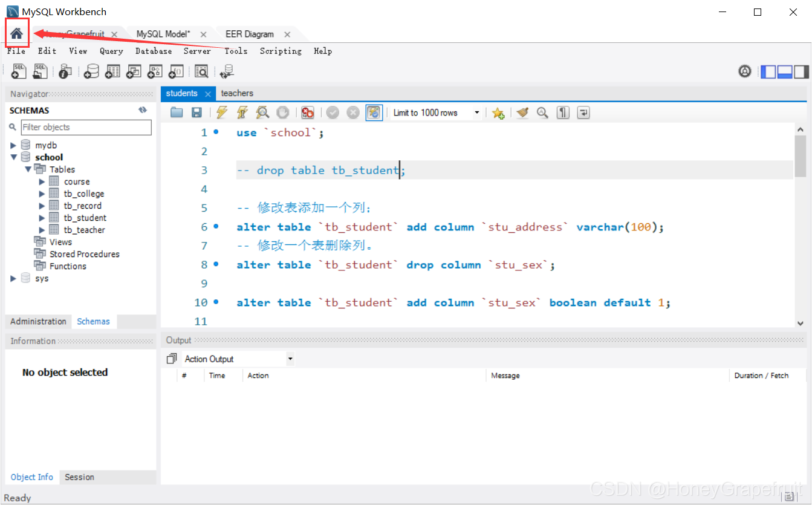Viewport: 812px width, 505px height.
Task: Create a new function icon
Action: click(x=175, y=71)
